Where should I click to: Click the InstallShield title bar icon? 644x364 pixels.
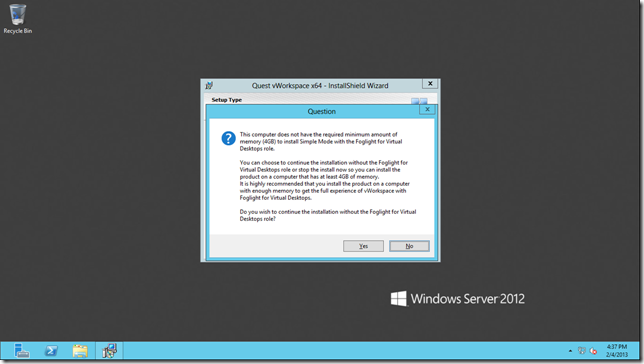click(209, 85)
